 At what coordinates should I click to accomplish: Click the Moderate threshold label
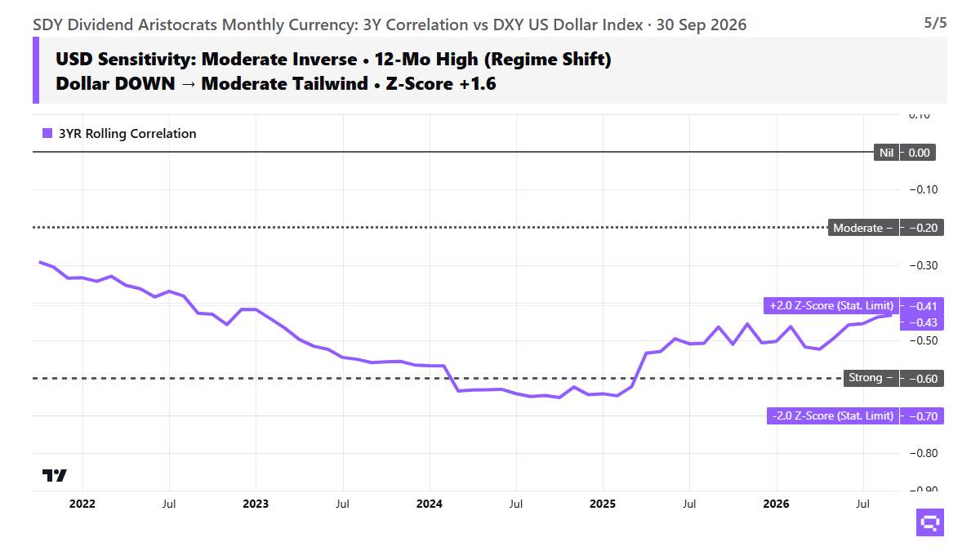[x=862, y=229]
